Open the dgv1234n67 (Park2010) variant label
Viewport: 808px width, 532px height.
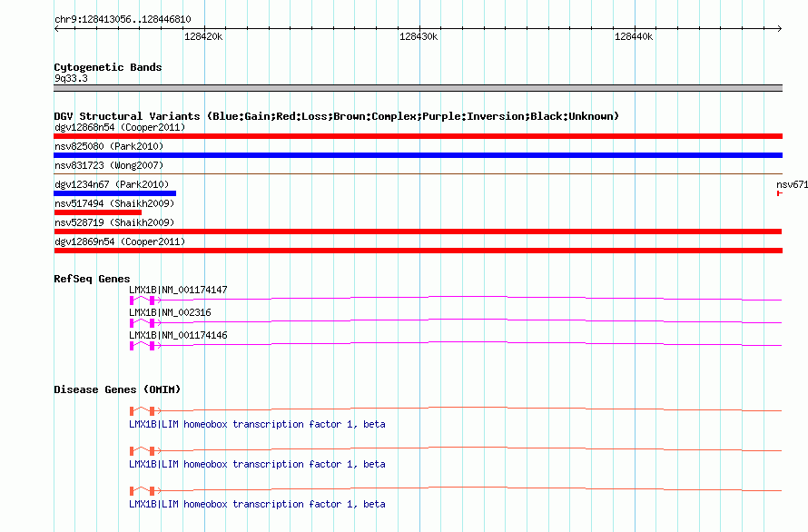click(x=112, y=184)
